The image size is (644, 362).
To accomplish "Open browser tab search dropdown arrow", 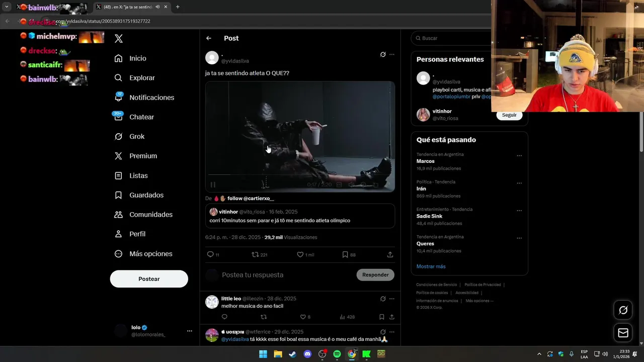I will tap(7, 7).
